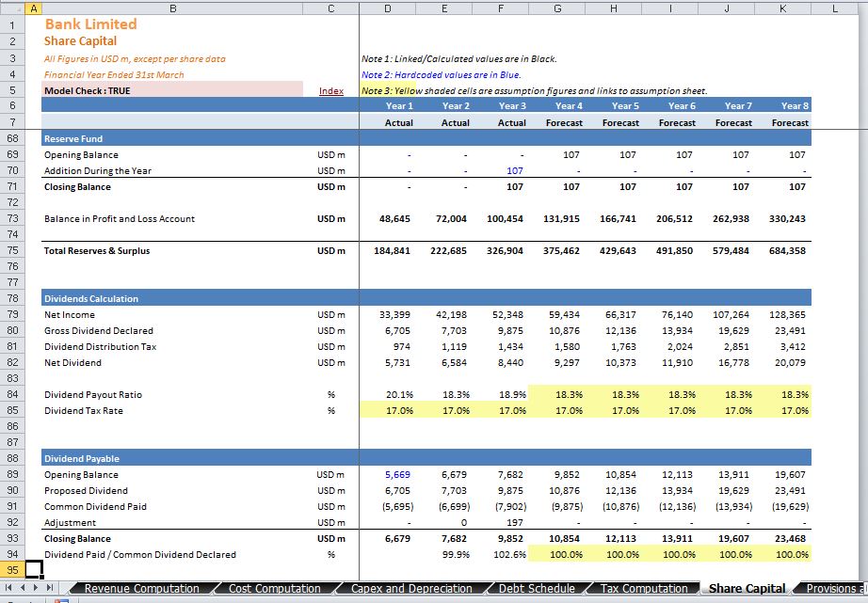Open the Provisions sheet tab
Image resolution: width=868 pixels, height=603 pixels.
coord(833,589)
